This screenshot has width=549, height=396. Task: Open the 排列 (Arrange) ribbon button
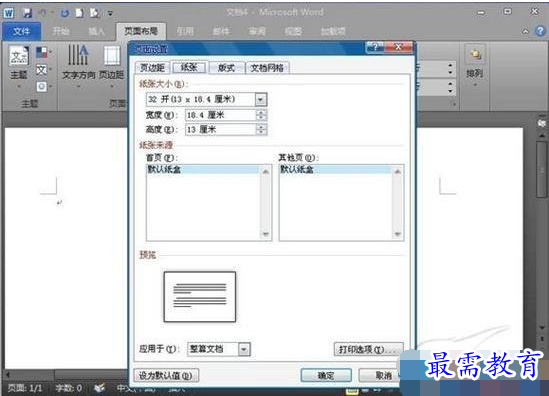tap(475, 65)
